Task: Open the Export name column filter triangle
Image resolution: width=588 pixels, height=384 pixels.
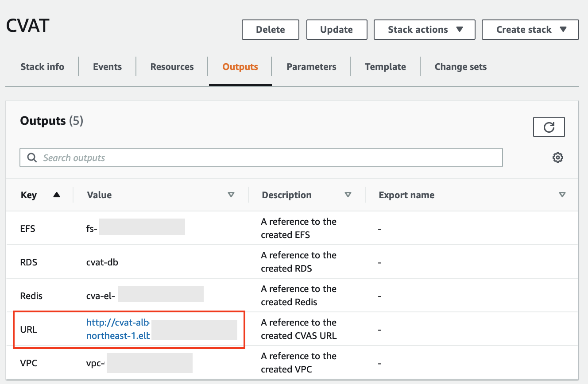Action: pyautogui.click(x=562, y=195)
